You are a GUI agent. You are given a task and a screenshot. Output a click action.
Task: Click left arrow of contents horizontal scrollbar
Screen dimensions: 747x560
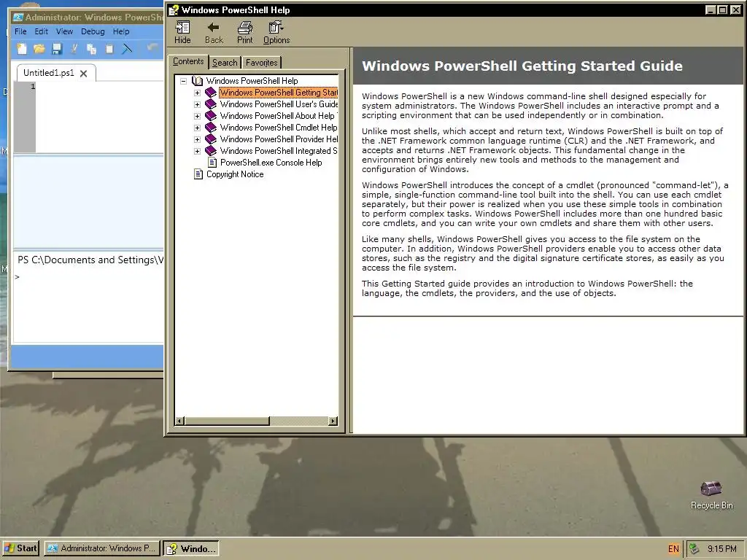coord(179,421)
